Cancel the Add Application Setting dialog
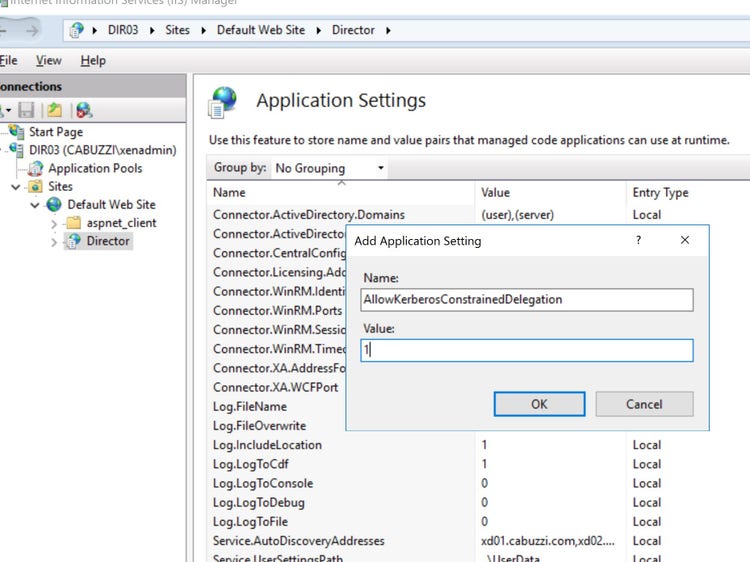750x562 pixels. pos(644,404)
